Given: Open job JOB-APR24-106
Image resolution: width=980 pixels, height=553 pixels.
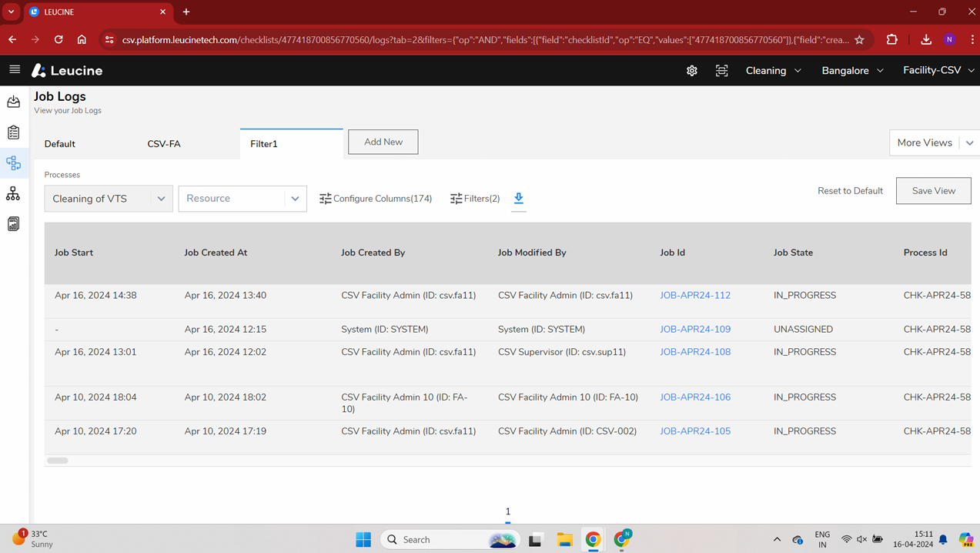Looking at the screenshot, I should (695, 397).
